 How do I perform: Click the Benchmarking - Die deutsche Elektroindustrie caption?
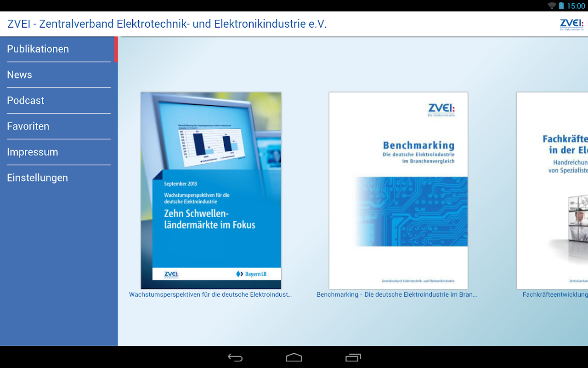[x=397, y=294]
